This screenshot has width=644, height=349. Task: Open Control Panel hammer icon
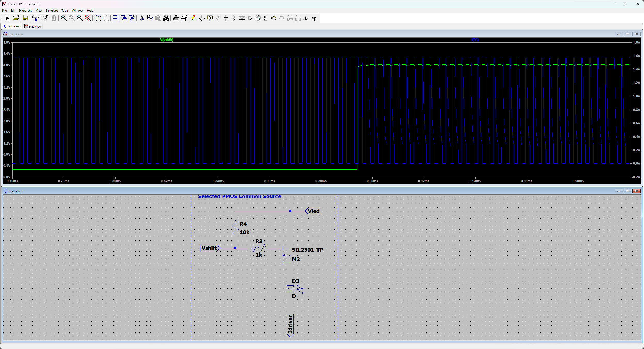(x=36, y=18)
